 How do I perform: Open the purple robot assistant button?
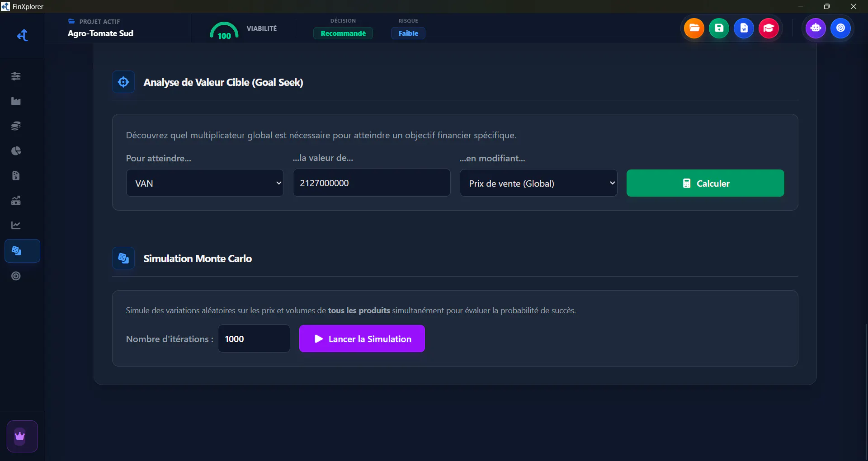point(816,28)
